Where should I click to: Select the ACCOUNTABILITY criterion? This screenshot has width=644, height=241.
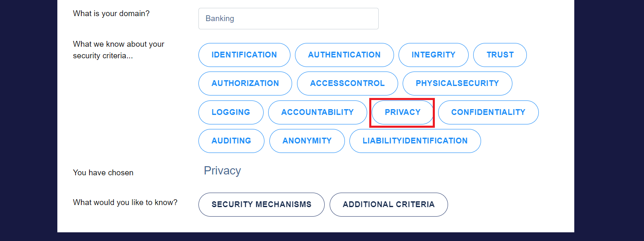317,112
